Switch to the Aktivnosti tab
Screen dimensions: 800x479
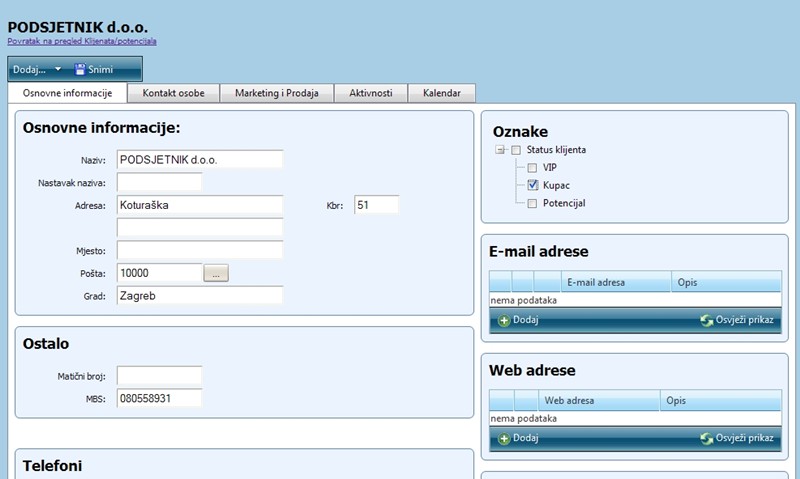(x=371, y=93)
